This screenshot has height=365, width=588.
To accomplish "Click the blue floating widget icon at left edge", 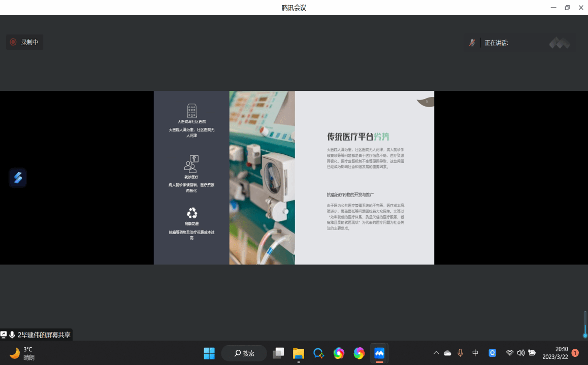I will pyautogui.click(x=18, y=178).
